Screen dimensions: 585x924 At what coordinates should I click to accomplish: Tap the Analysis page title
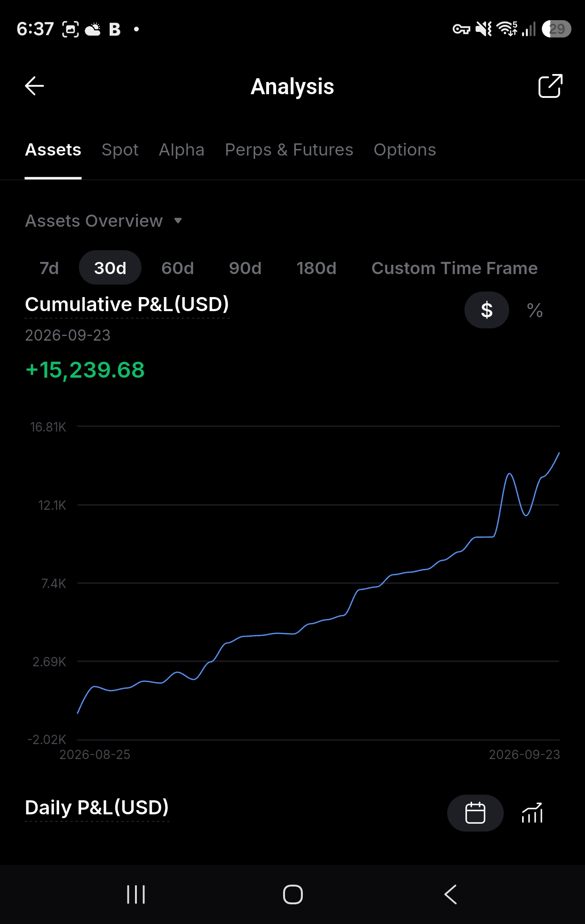coord(292,87)
